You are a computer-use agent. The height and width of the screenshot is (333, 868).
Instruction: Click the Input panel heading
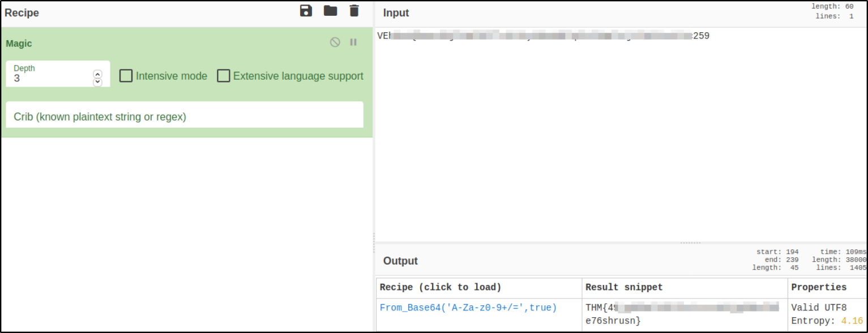coord(396,12)
